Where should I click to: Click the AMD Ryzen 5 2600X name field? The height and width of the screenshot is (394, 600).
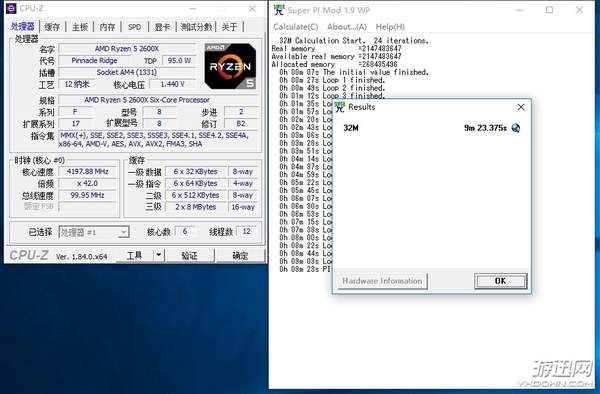(127, 49)
